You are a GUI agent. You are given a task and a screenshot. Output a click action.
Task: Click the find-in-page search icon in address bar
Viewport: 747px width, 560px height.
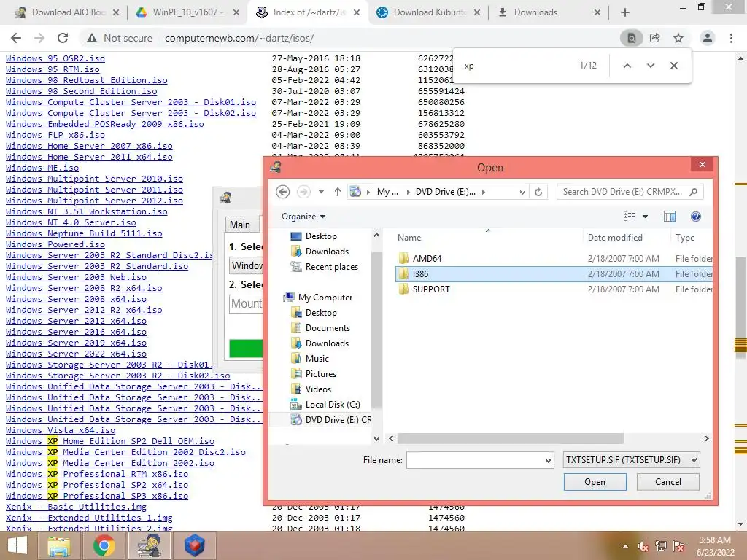coord(631,38)
